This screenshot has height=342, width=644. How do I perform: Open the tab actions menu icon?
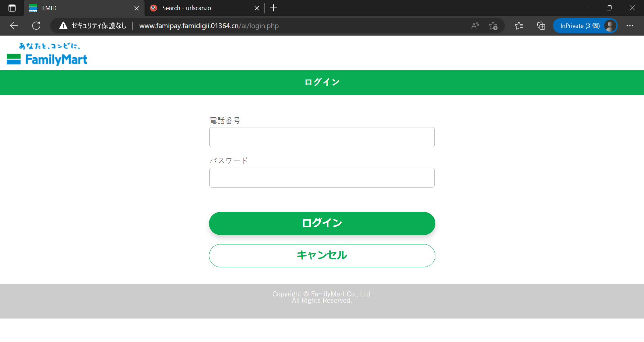click(12, 8)
